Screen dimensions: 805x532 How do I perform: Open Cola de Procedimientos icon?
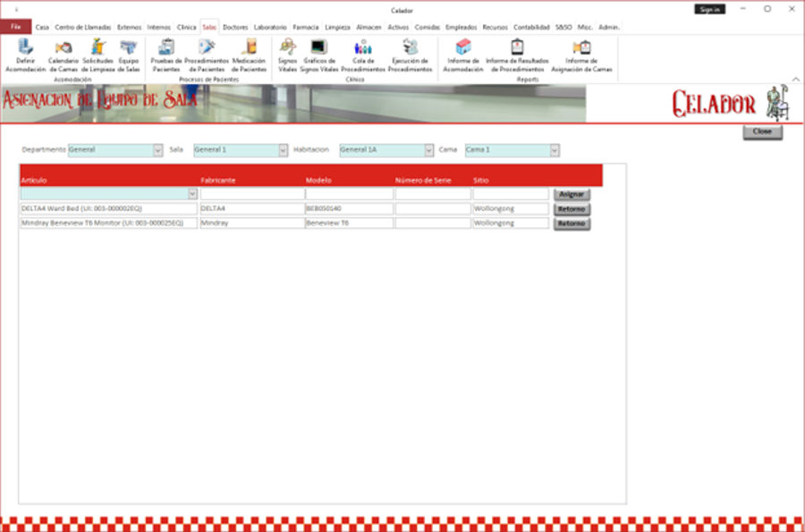tap(363, 48)
